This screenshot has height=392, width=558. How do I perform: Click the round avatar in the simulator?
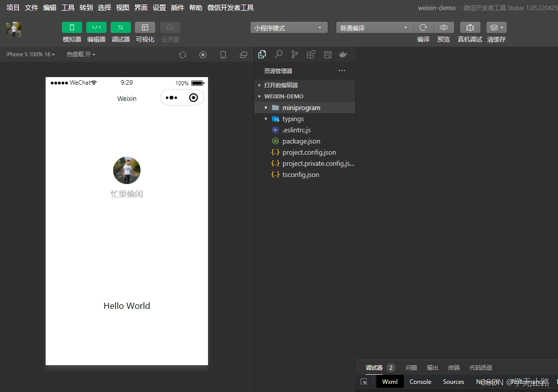click(x=127, y=170)
